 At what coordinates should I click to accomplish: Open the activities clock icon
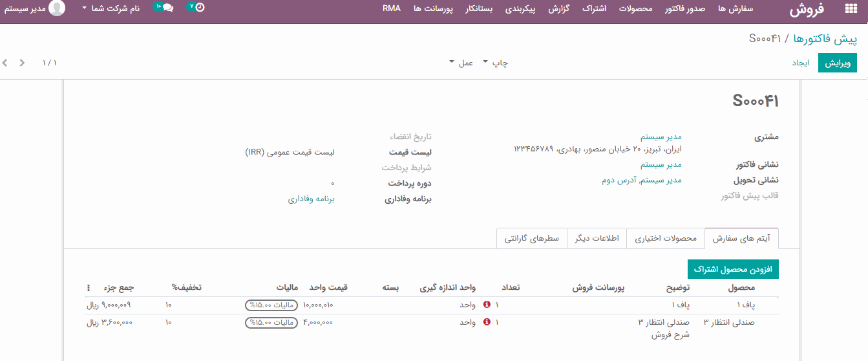[200, 8]
